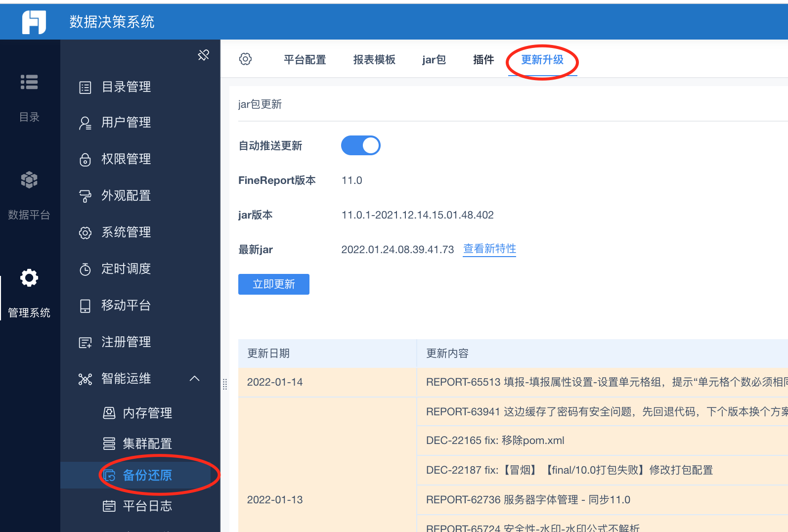Click the 更新日期 column header
The image size is (788, 532).
[327, 354]
